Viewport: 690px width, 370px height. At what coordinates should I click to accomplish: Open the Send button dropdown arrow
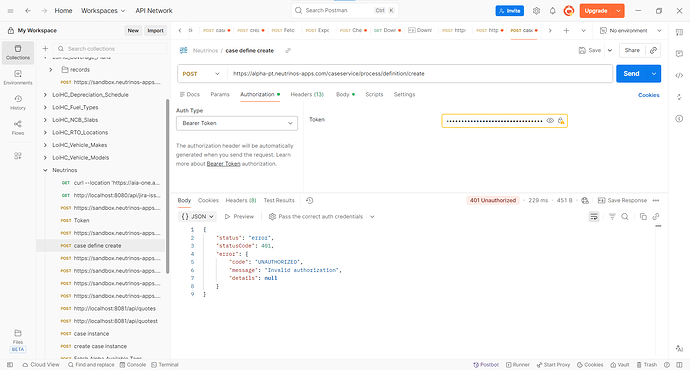[x=653, y=74]
